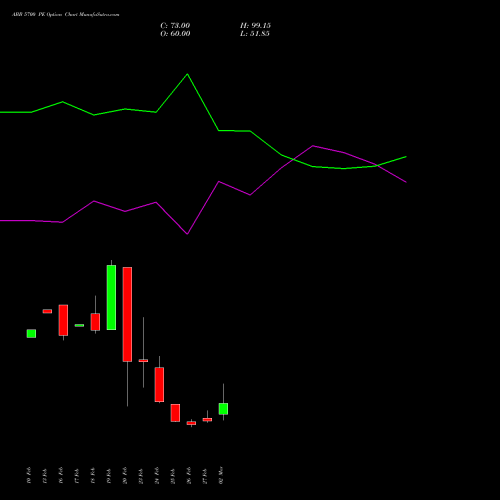The height and width of the screenshot is (500, 500).
Task: Click the '02 Mar' date axis label
Action: click(x=221, y=475)
